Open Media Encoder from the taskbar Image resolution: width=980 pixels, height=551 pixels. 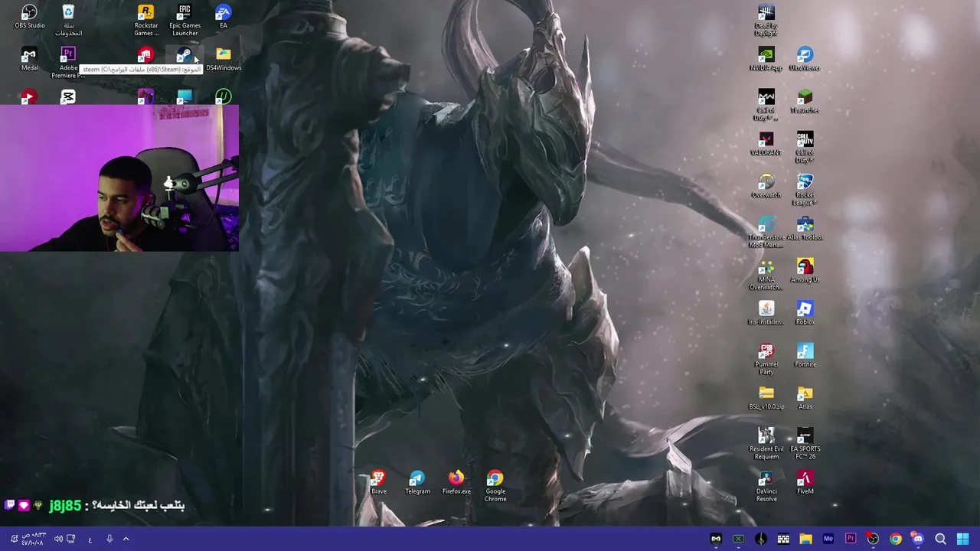click(828, 539)
